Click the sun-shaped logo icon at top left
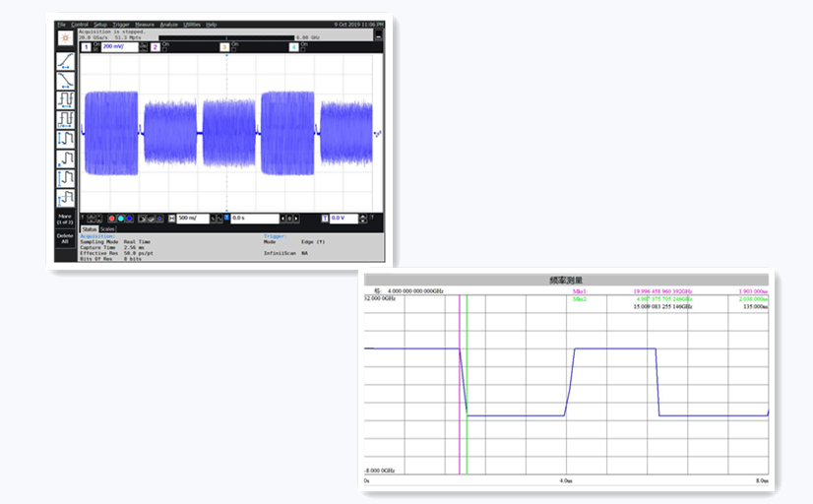 [x=65, y=35]
